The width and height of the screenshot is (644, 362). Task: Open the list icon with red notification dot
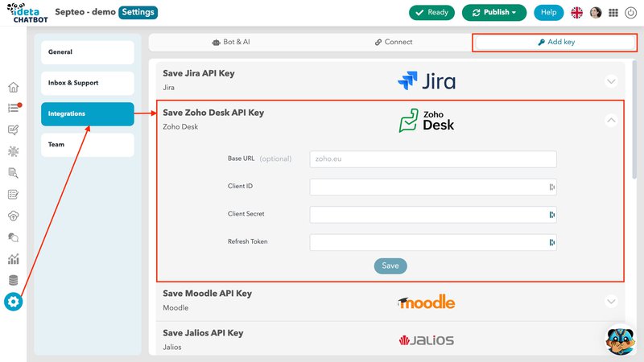pyautogui.click(x=14, y=108)
